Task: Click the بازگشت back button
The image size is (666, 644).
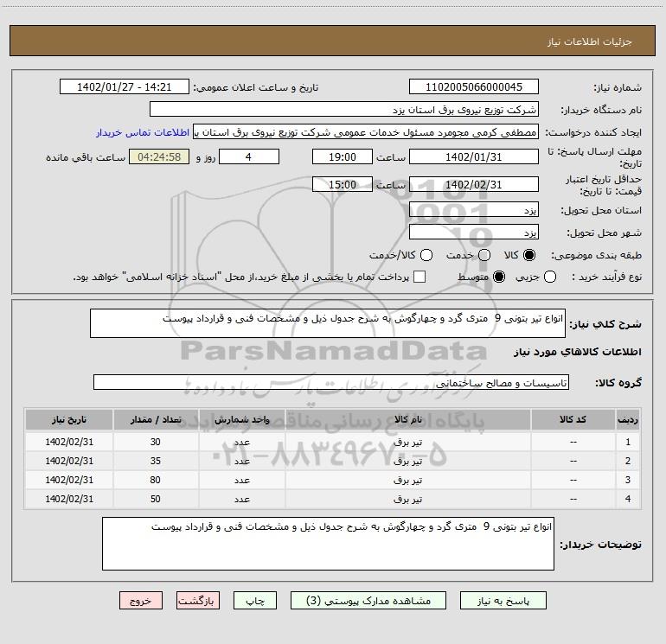Action: [x=198, y=601]
